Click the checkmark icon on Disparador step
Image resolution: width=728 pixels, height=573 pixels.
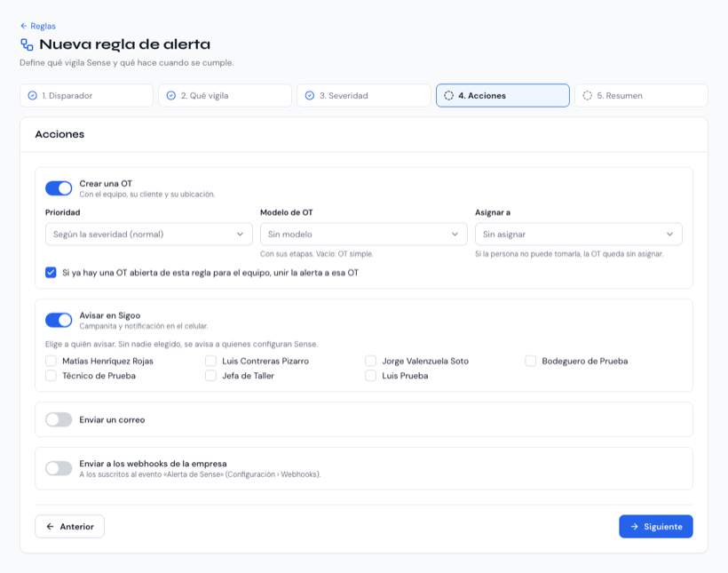[x=33, y=96]
